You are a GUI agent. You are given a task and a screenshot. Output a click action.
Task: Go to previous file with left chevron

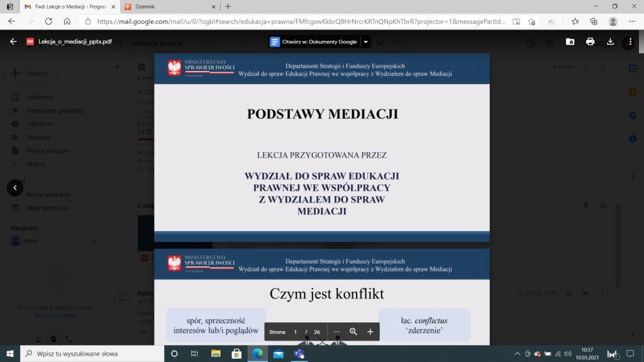14,187
